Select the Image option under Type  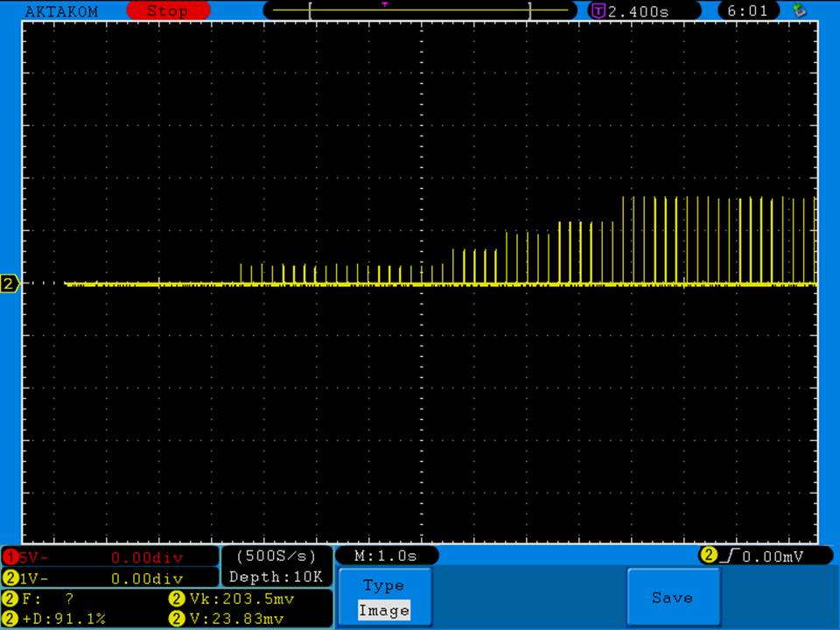click(x=383, y=611)
